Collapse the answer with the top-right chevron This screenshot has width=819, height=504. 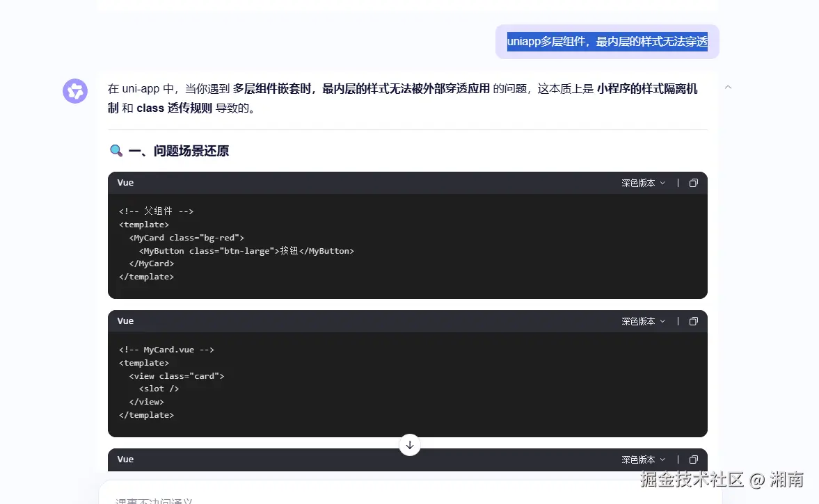coord(728,87)
